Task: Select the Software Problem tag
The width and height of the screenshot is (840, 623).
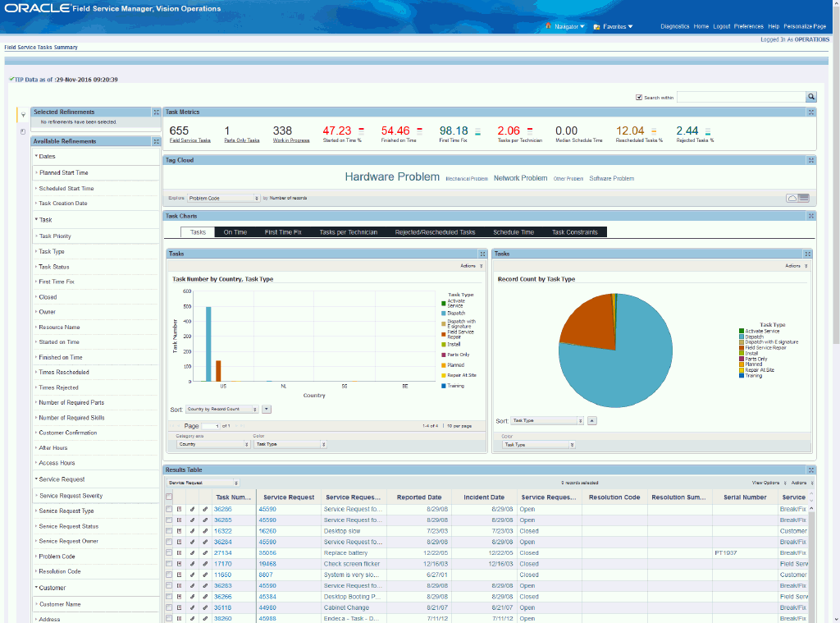Action: (x=611, y=179)
